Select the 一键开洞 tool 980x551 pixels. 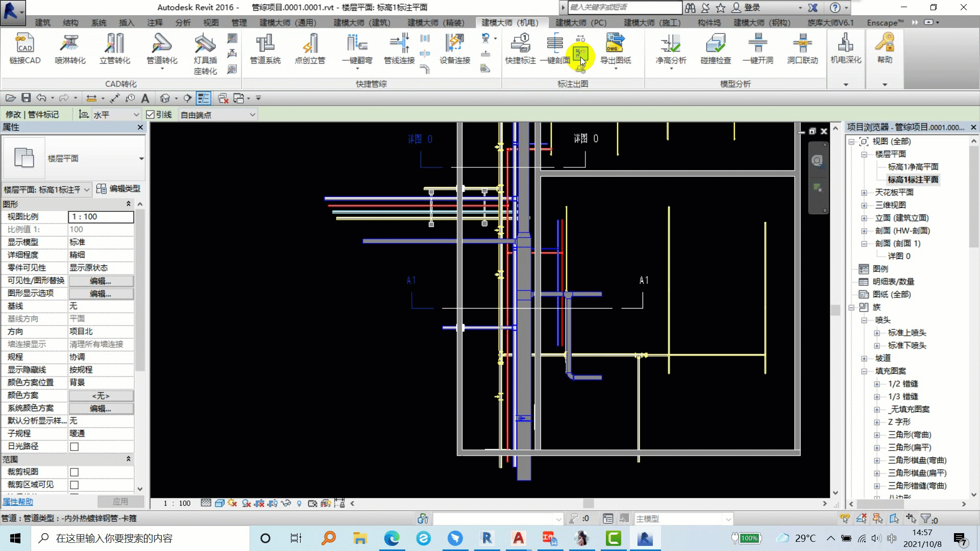tap(757, 49)
